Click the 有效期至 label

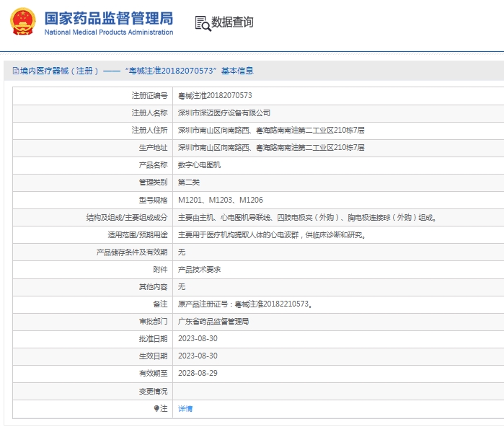click(x=153, y=374)
